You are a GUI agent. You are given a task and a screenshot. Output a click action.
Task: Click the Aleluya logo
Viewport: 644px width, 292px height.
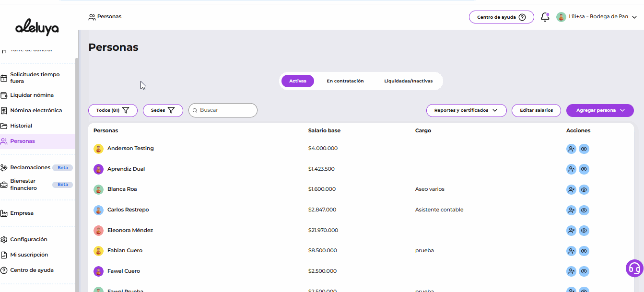(x=37, y=28)
